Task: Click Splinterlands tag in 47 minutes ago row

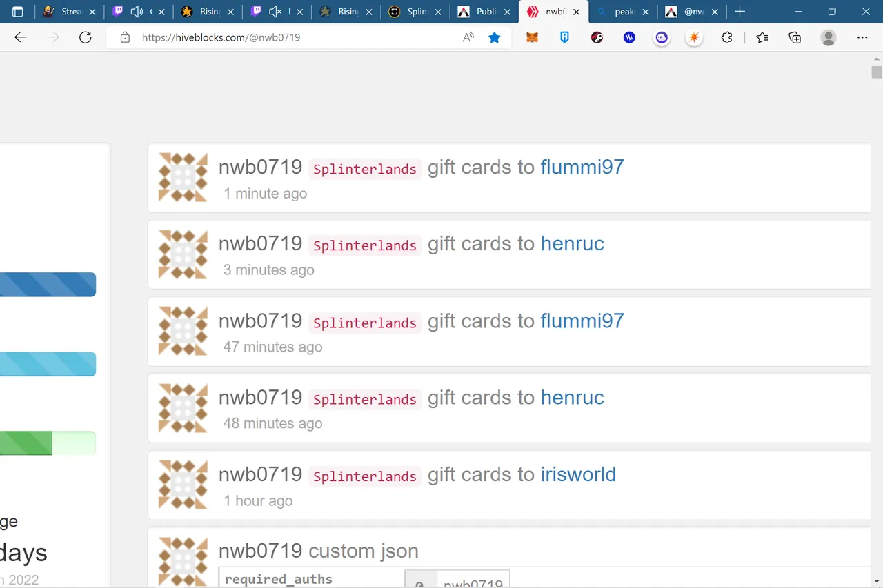Action: [365, 323]
